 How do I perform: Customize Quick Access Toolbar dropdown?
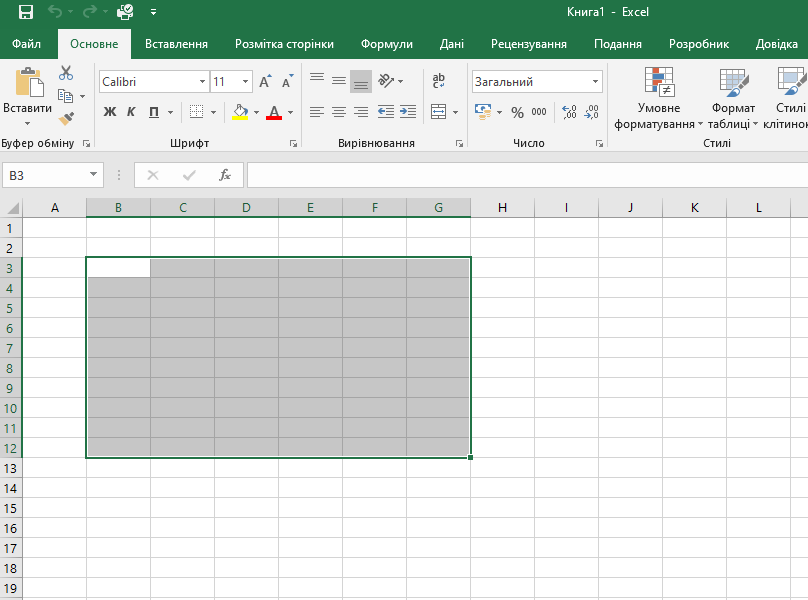point(153,12)
